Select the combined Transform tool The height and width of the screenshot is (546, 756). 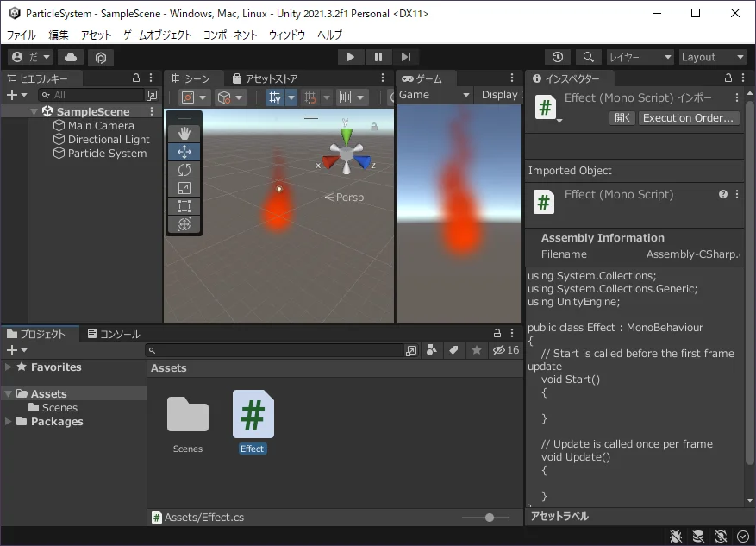coord(184,224)
